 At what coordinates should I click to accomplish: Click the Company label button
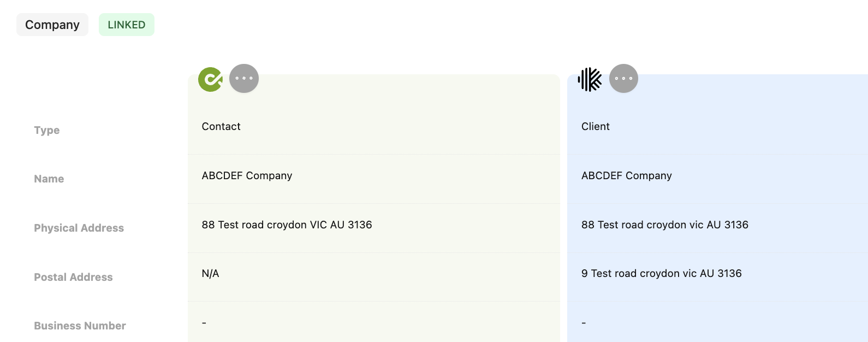tap(52, 25)
